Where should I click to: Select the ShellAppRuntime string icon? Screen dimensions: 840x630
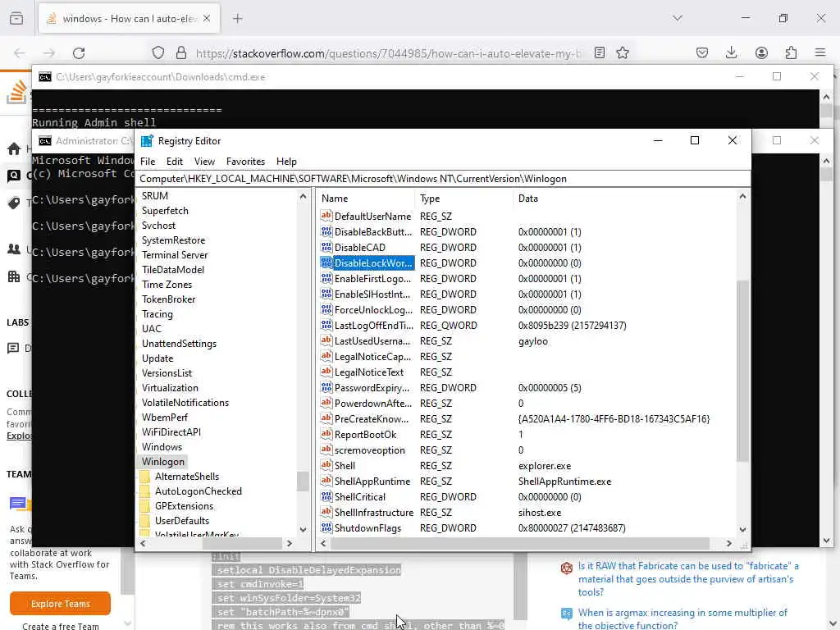pos(326,481)
